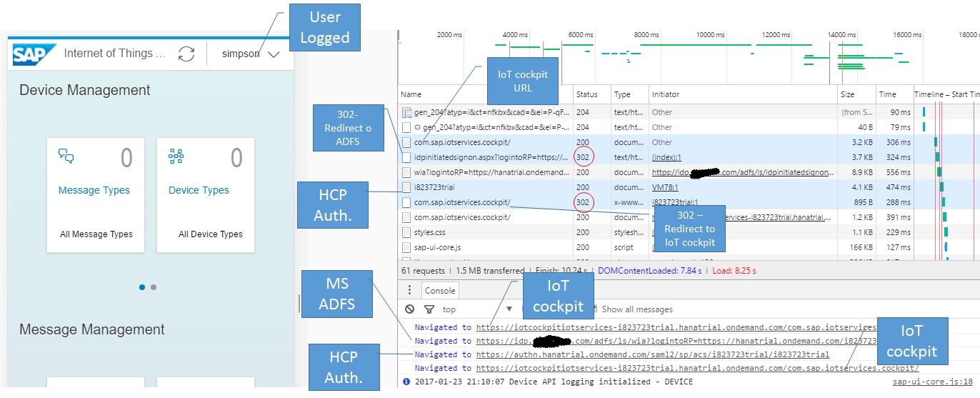Select the idpinitiatedsignon.aspx request row
Image resolution: width=980 pixels, height=398 pixels.
[689, 157]
